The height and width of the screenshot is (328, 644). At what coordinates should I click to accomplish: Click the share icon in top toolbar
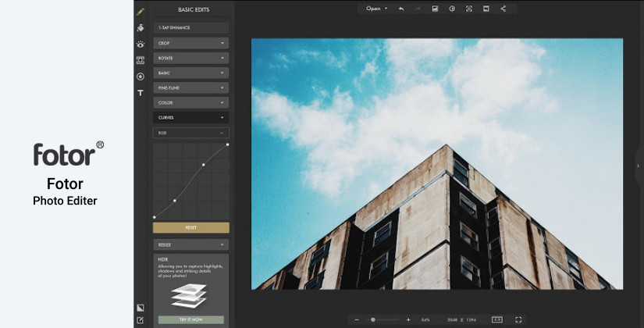(503, 9)
